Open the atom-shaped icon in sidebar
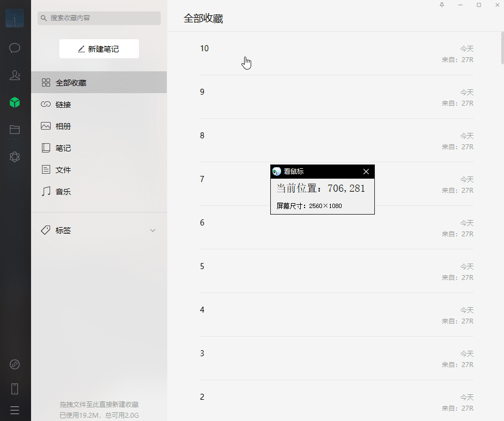The image size is (504, 421). 15,157
